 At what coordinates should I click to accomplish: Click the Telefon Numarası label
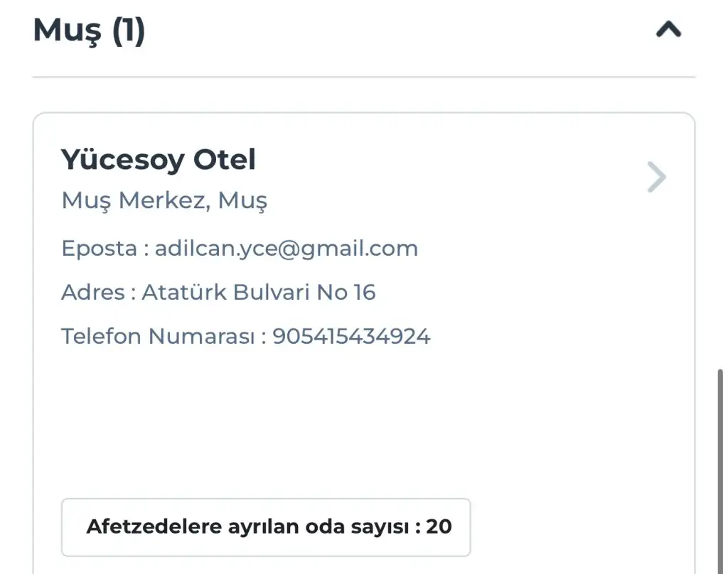(157, 336)
